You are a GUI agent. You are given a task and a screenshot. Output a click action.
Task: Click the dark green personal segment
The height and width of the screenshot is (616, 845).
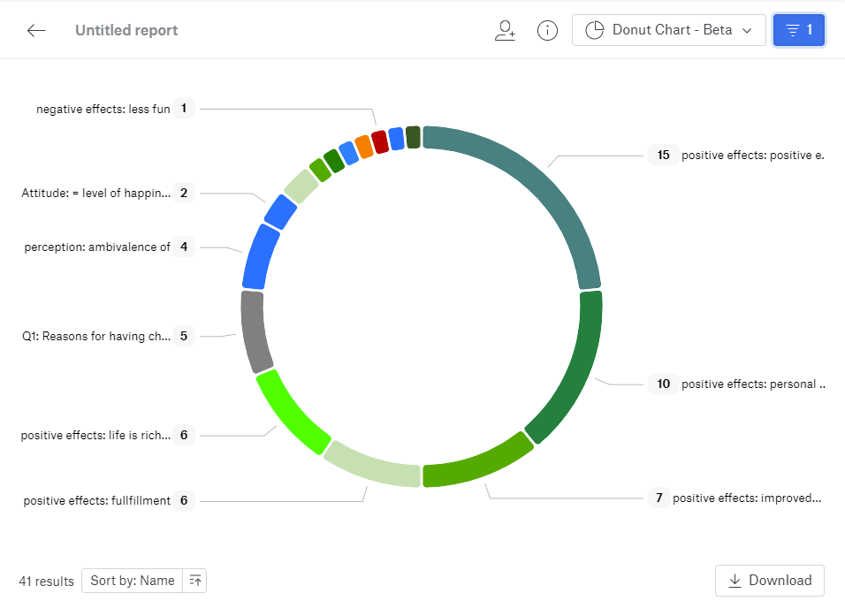(x=575, y=371)
